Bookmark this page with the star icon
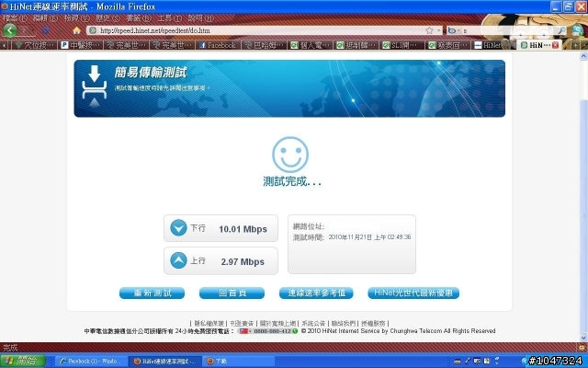 [x=429, y=30]
